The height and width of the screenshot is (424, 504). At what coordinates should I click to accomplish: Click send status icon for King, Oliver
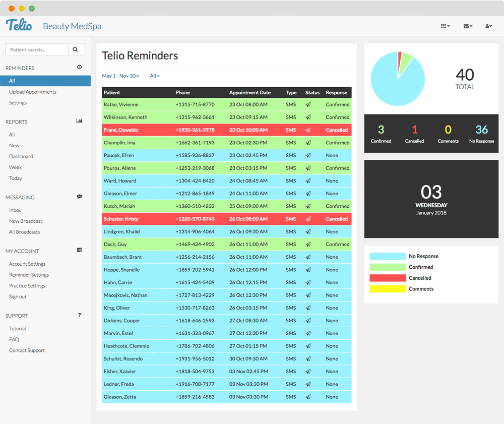[x=308, y=308]
